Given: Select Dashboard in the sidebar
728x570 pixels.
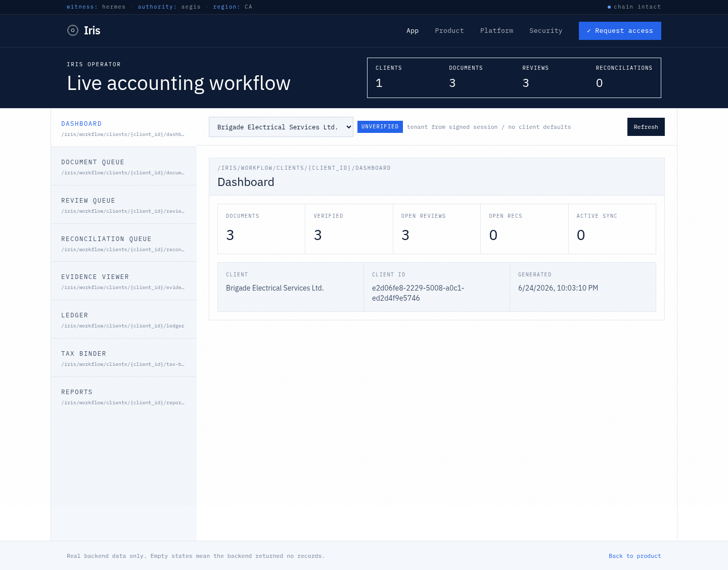Looking at the screenshot, I should click(124, 128).
